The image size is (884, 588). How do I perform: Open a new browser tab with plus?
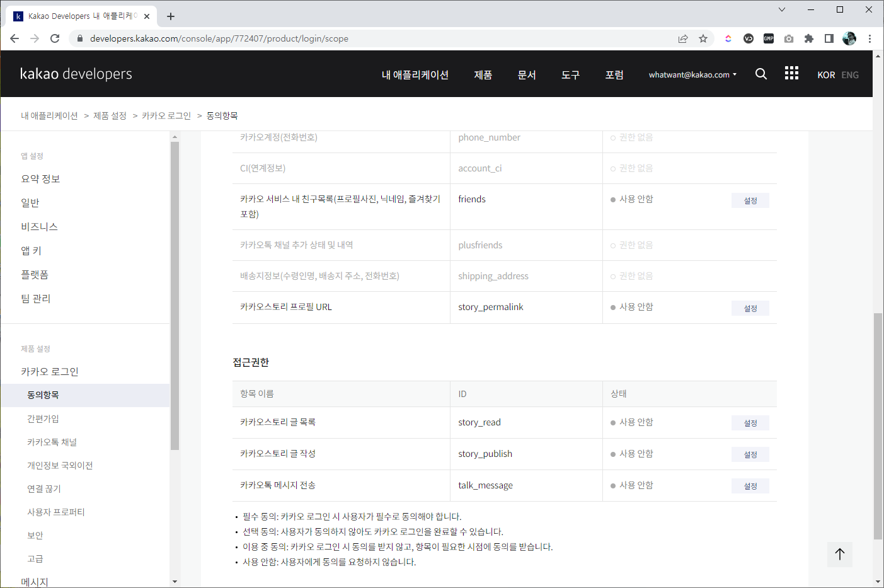(171, 16)
